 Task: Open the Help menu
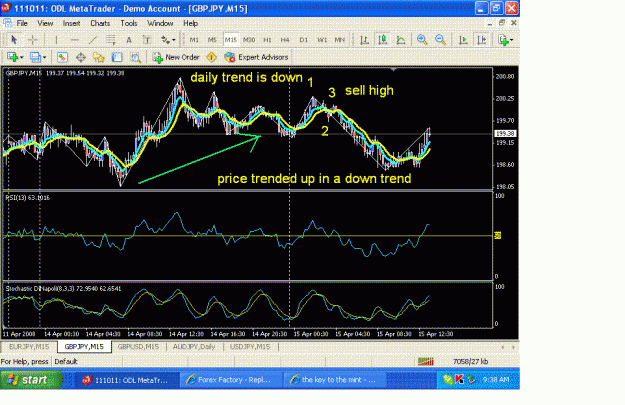coord(191,24)
